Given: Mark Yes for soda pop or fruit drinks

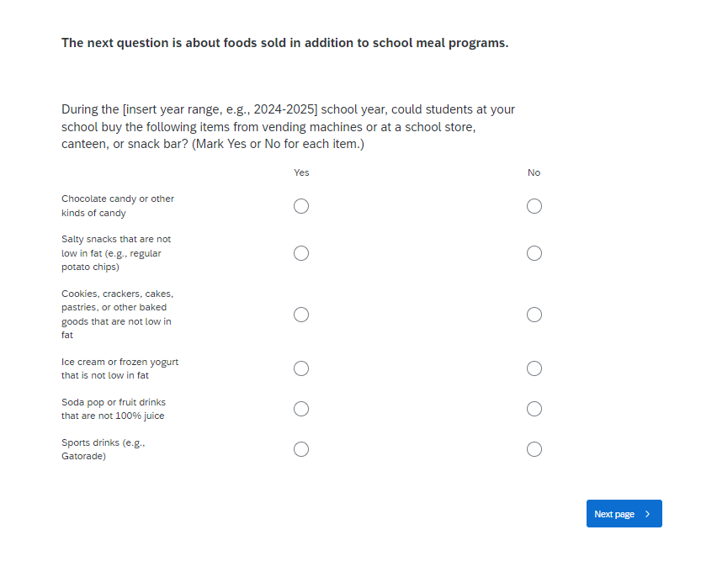Looking at the screenshot, I should coord(301,409).
